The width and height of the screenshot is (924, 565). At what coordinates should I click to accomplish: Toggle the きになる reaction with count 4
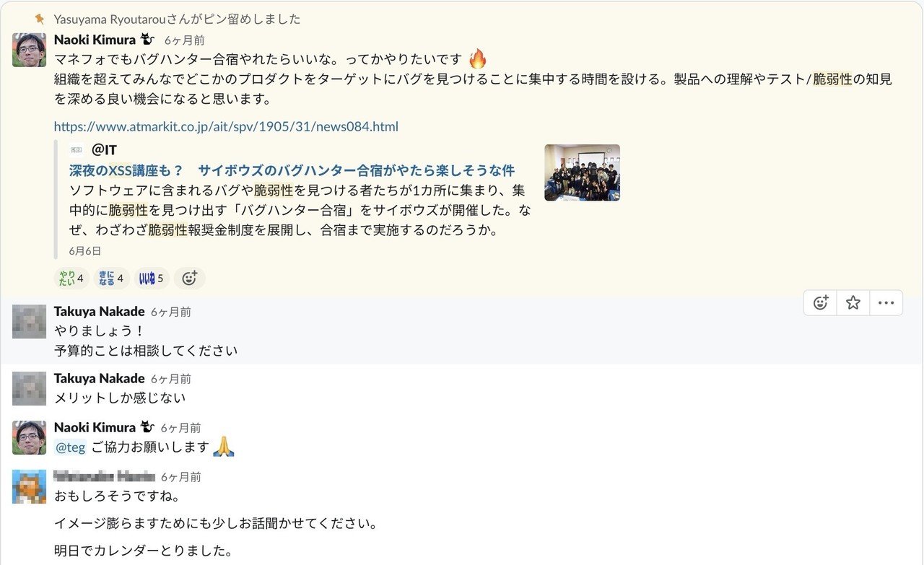[x=112, y=278]
